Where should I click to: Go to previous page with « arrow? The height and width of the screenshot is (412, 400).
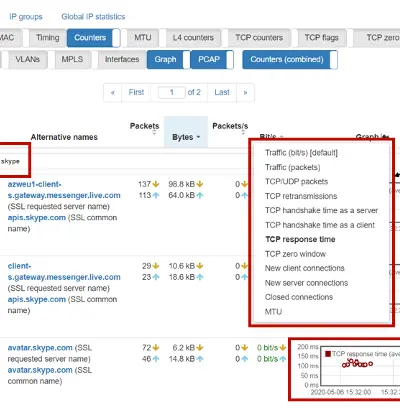click(113, 92)
